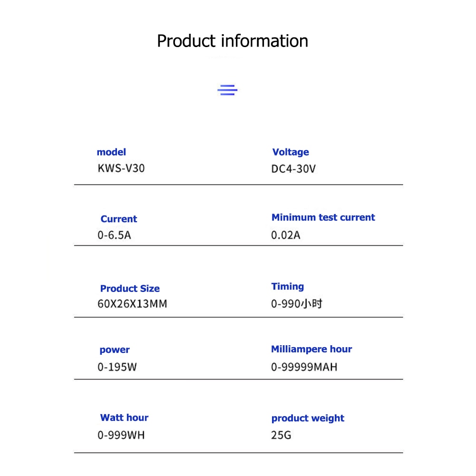Select the Voltage label
This screenshot has height=476, width=476.
(291, 152)
